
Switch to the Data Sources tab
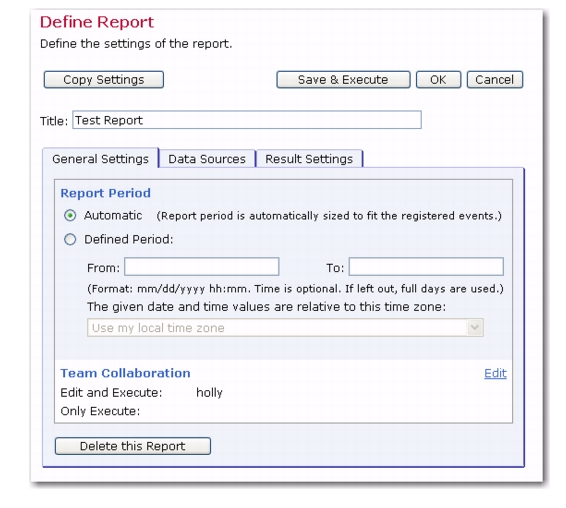click(207, 159)
